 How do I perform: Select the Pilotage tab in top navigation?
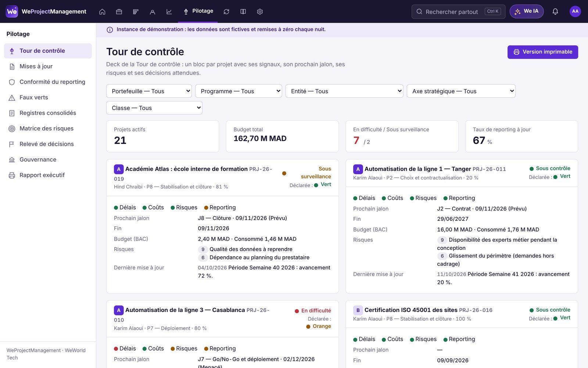[198, 11]
